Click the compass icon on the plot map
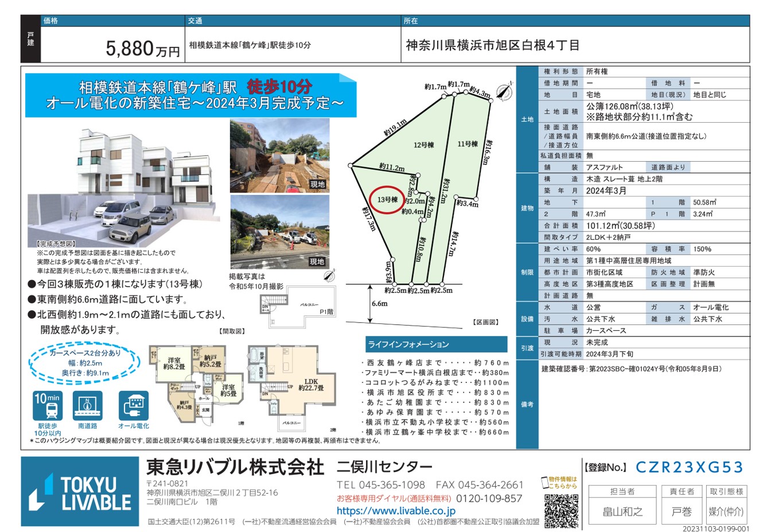The height and width of the screenshot is (532, 771). (503, 92)
